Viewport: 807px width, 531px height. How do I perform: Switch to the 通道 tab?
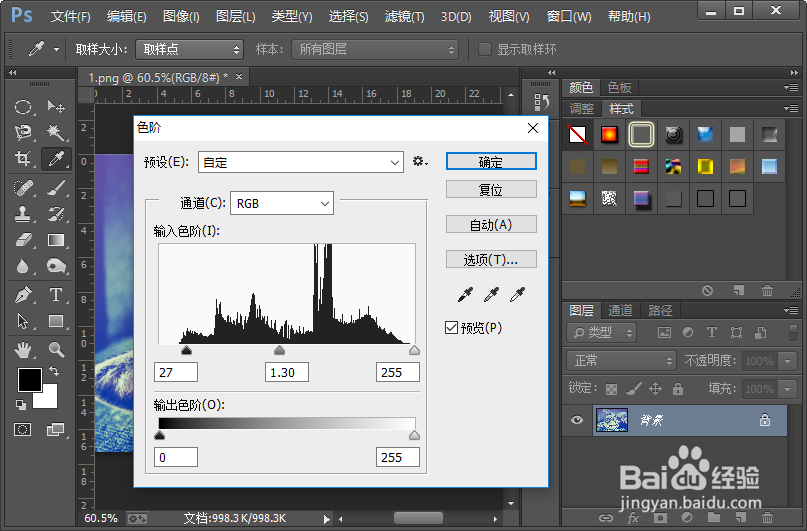coord(620,310)
